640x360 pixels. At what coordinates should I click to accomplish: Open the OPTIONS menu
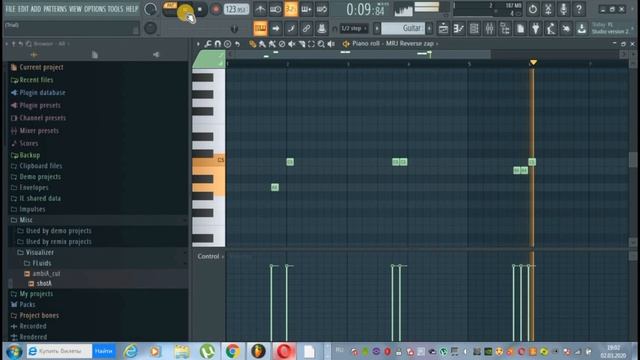click(x=95, y=9)
